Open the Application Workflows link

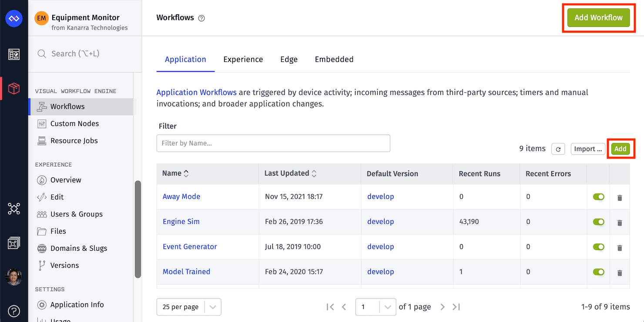[196, 92]
